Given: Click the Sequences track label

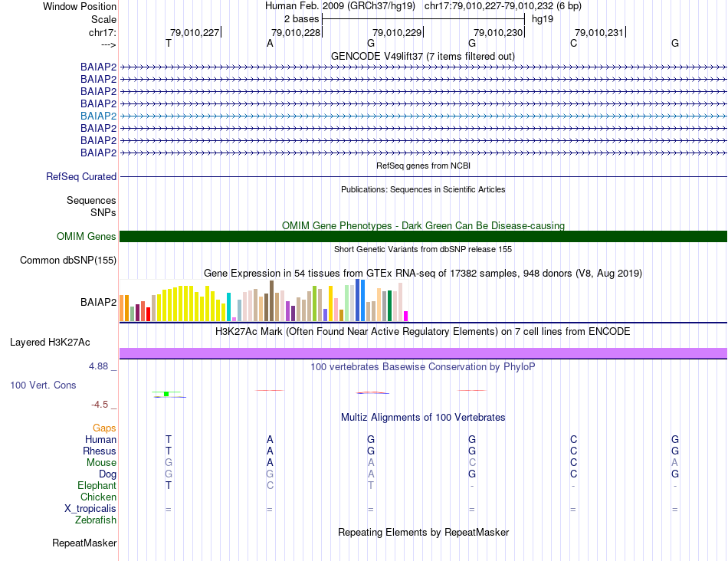Looking at the screenshot, I should tap(91, 200).
